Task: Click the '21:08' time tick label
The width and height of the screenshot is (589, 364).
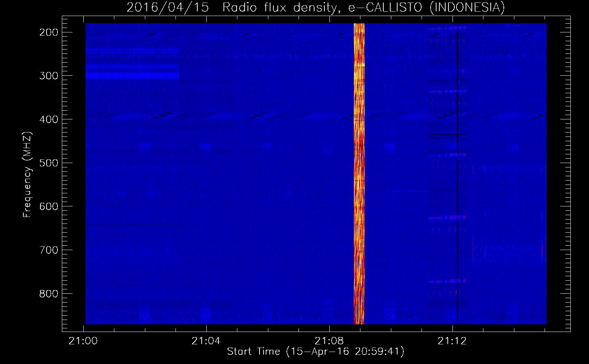Action: click(330, 341)
